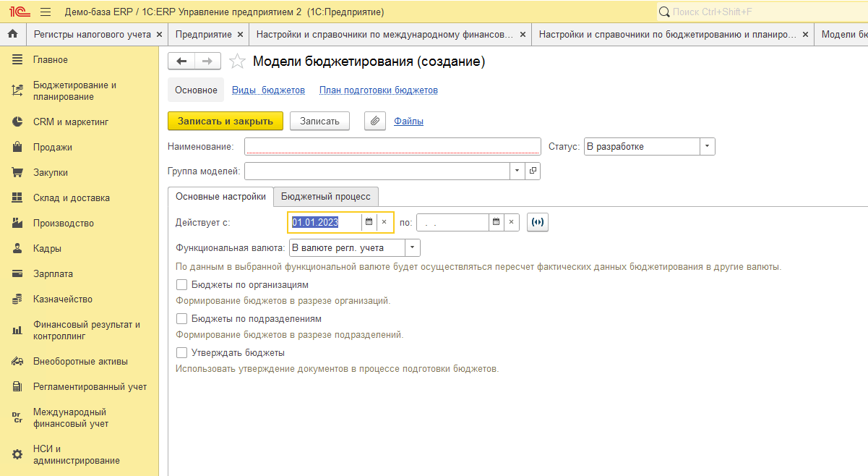Screen dimensions: 868x476
Task: Check 'Бюджеты по подразделениям' option
Action: tap(182, 319)
